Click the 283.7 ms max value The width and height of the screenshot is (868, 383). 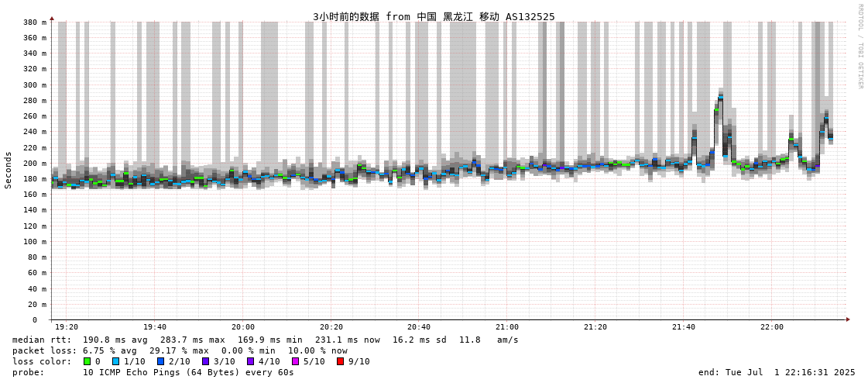[x=193, y=340]
